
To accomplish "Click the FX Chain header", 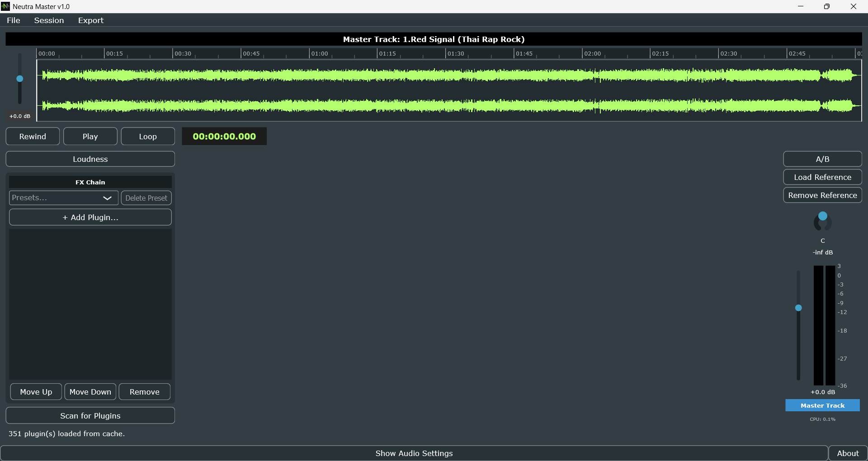I will tap(90, 182).
